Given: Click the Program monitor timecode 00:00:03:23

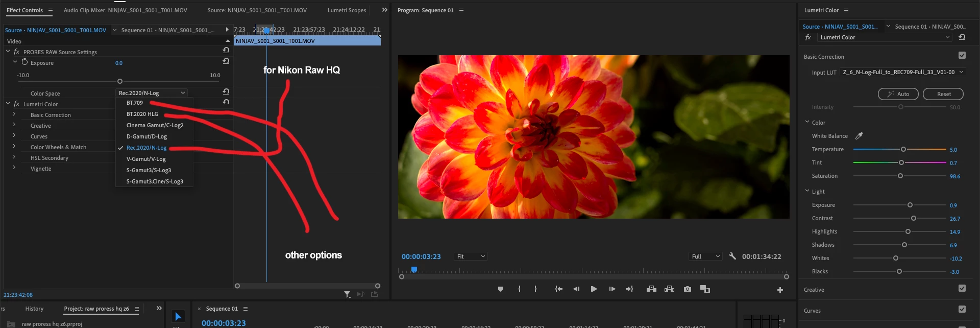Looking at the screenshot, I should (x=421, y=256).
